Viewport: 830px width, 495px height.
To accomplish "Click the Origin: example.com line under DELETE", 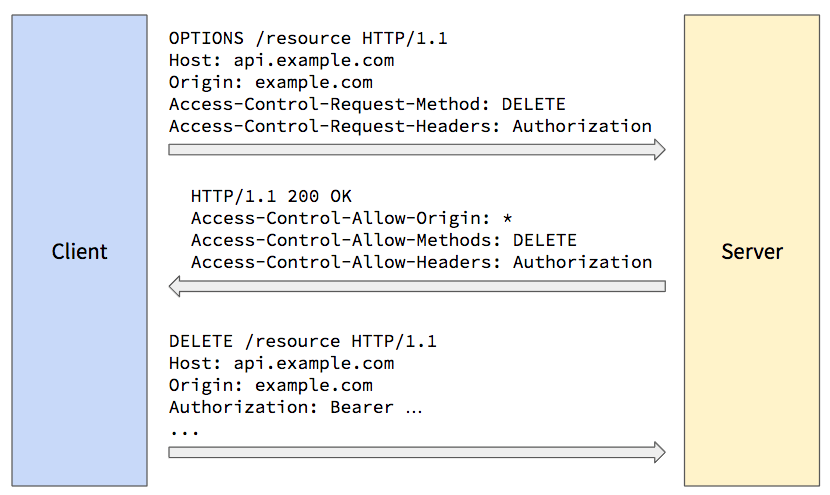I will [270, 385].
